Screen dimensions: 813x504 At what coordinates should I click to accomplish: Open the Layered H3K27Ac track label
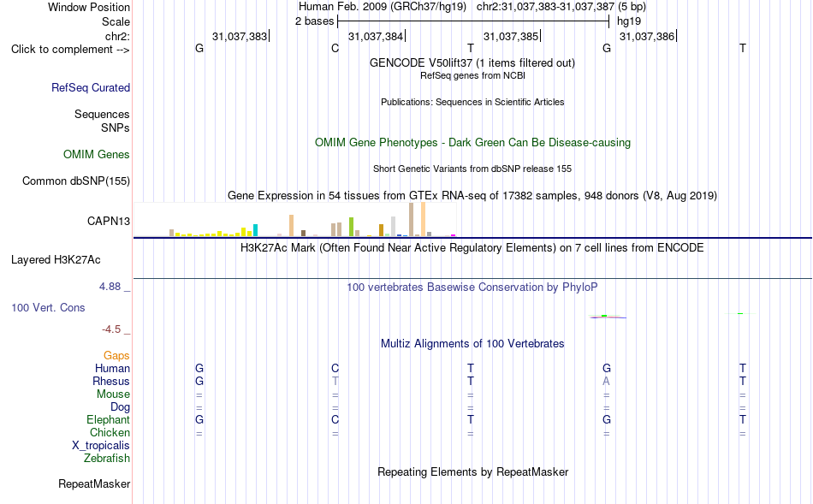[x=56, y=260]
